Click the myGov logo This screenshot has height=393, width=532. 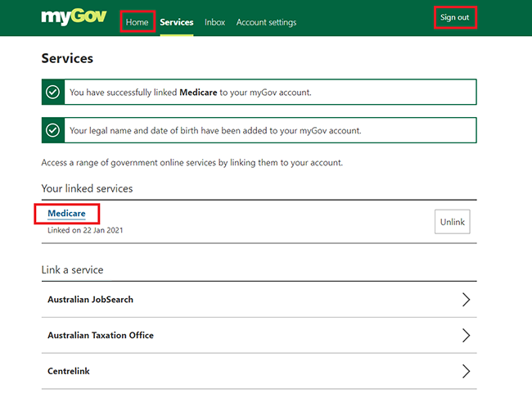(x=74, y=17)
